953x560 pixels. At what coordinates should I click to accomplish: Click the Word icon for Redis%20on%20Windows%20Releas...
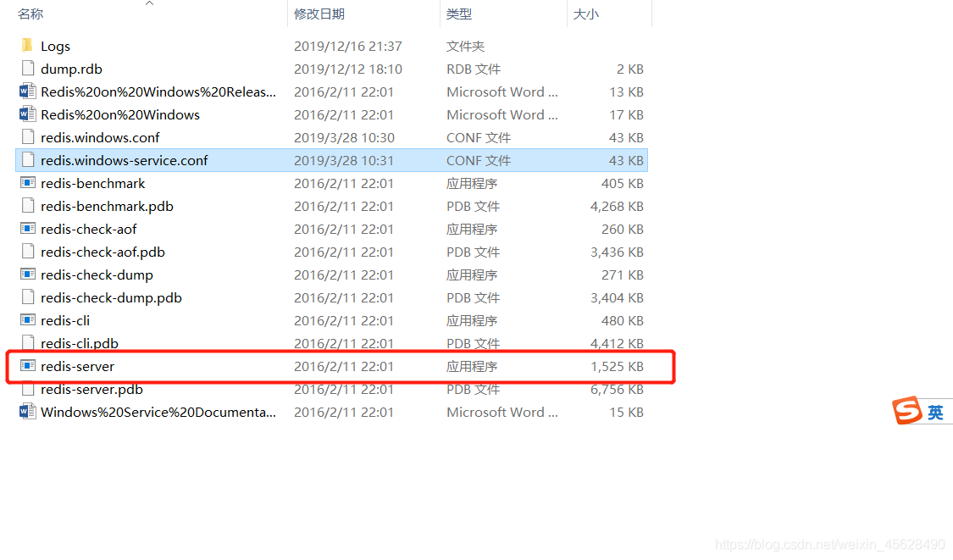27,91
